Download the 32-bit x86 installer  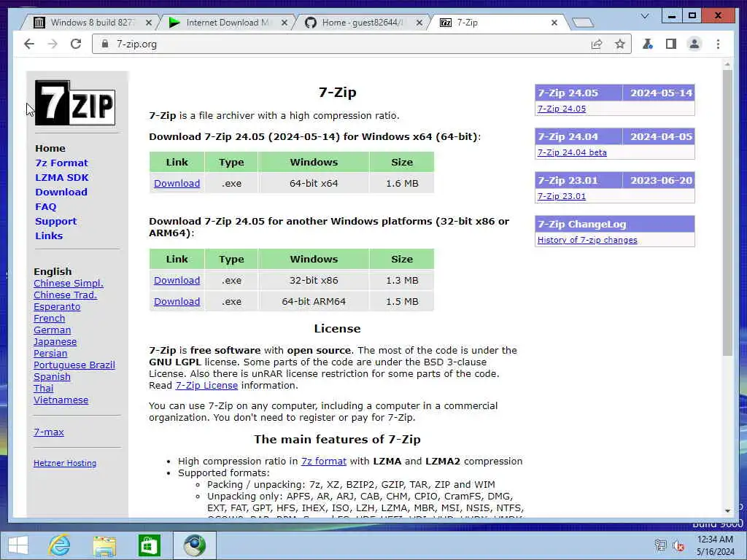pos(177,281)
